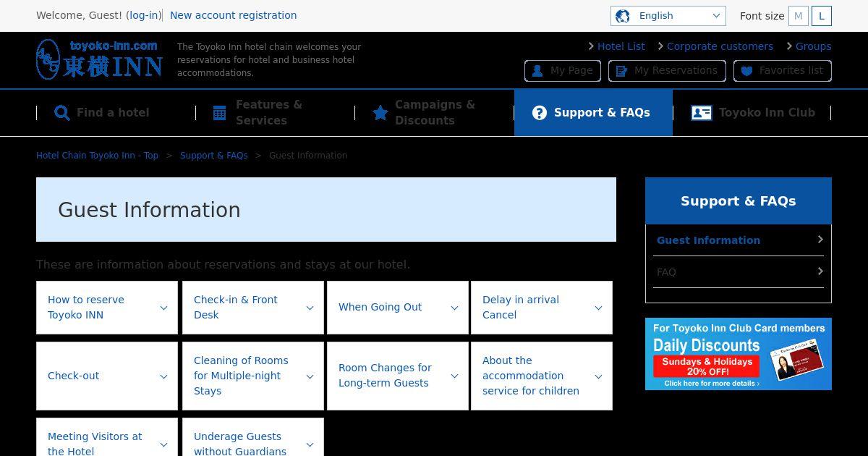Expand How to reserve Toyoko INN
The image size is (868, 456).
(x=107, y=308)
